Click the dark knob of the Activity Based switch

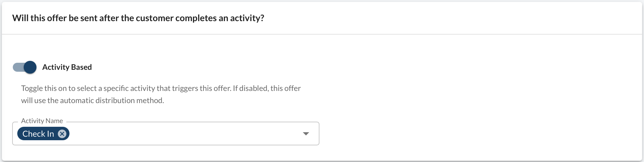point(30,67)
